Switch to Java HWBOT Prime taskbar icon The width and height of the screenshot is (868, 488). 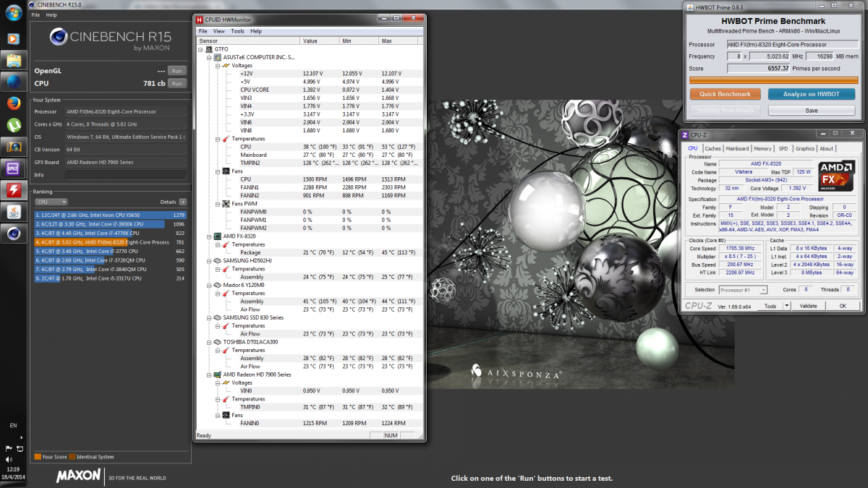coord(13,212)
